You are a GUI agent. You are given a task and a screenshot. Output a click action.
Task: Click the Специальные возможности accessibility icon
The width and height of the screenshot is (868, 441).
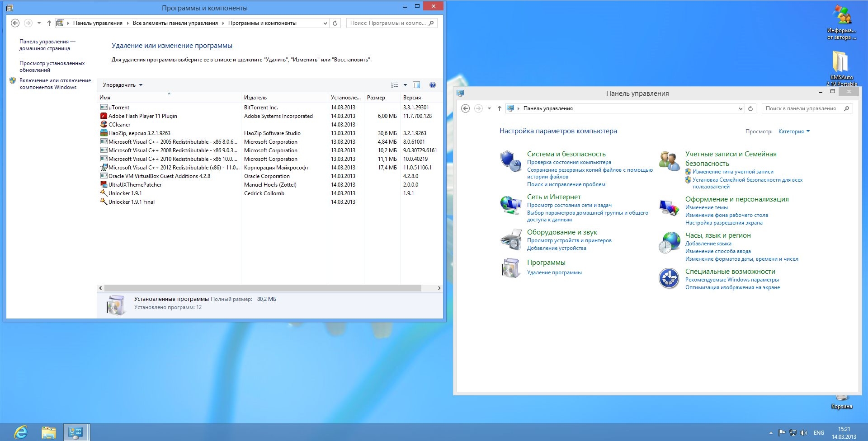tap(669, 278)
